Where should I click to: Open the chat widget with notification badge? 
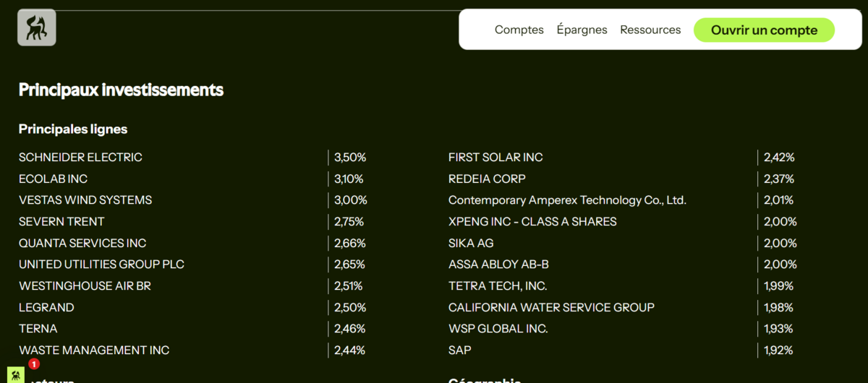[x=16, y=374]
